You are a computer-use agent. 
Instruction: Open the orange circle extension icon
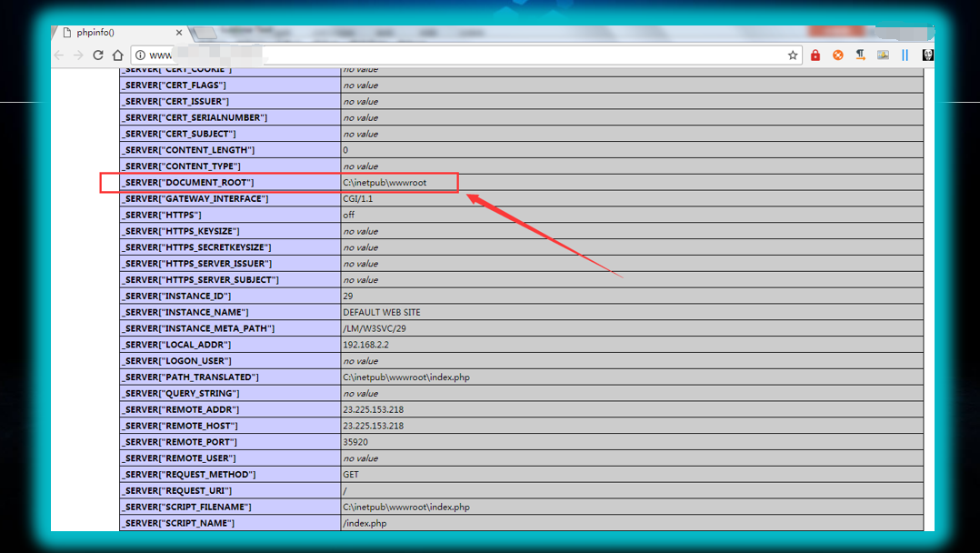tap(837, 55)
